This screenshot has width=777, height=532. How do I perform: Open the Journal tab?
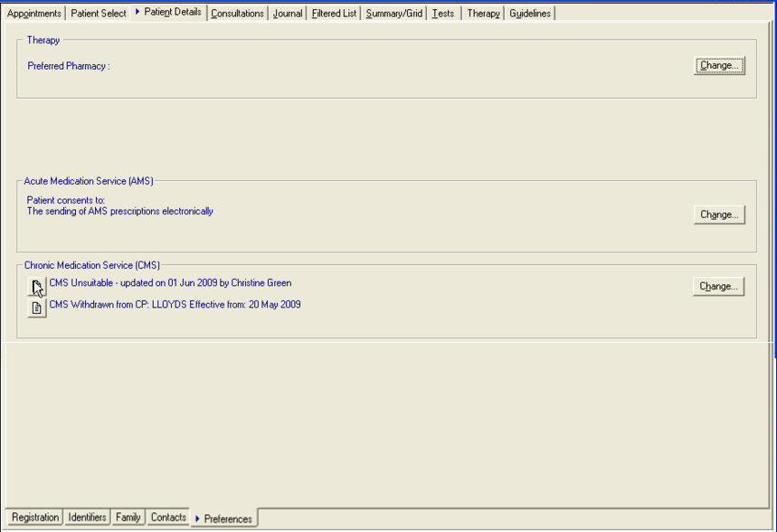click(x=289, y=14)
